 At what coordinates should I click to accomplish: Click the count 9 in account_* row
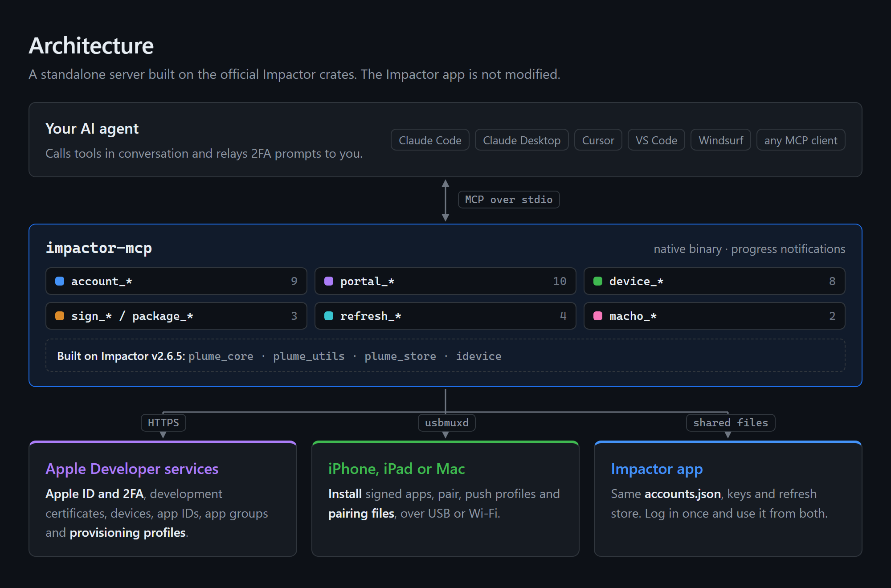(294, 281)
